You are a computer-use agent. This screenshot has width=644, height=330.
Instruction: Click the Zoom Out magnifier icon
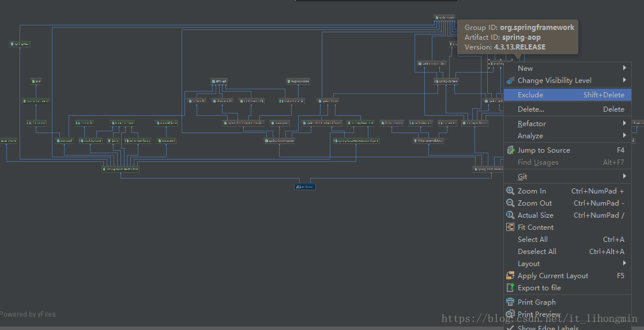click(x=510, y=203)
